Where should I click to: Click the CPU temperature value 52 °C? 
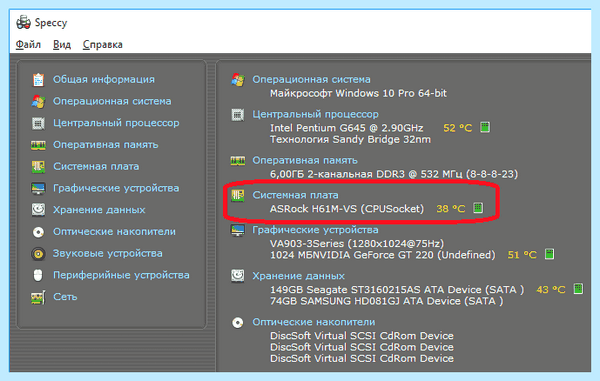point(458,128)
